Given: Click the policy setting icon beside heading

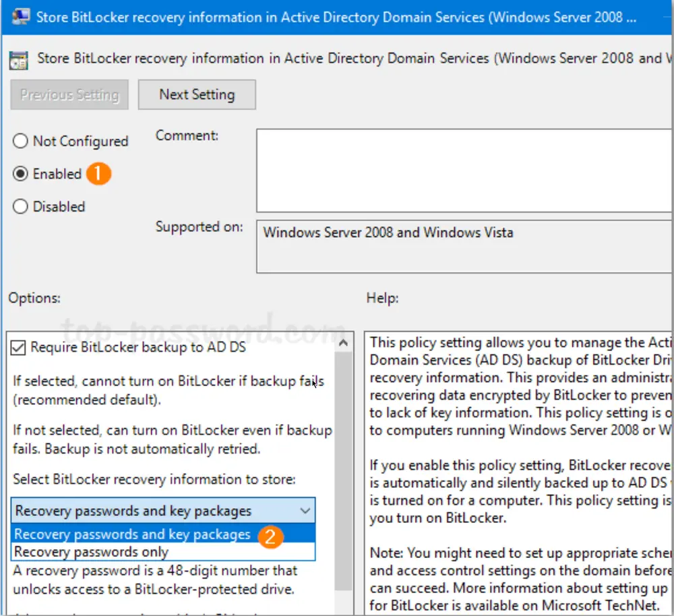Looking at the screenshot, I should click(x=18, y=60).
